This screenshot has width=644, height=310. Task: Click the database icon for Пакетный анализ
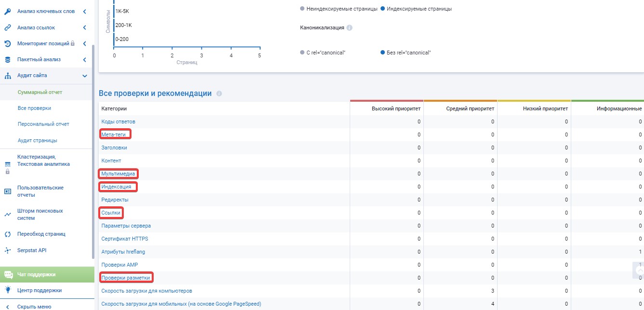[x=8, y=60]
